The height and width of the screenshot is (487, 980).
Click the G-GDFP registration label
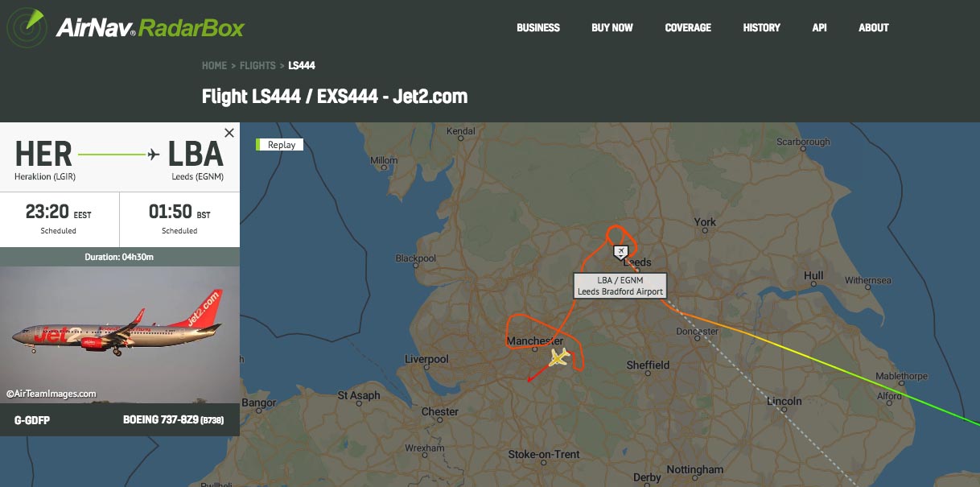(32, 420)
